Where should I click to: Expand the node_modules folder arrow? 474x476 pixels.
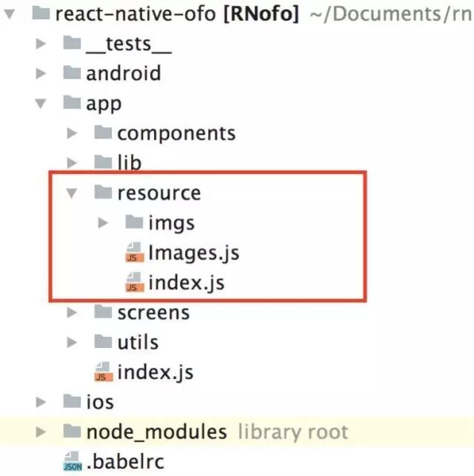point(41,432)
